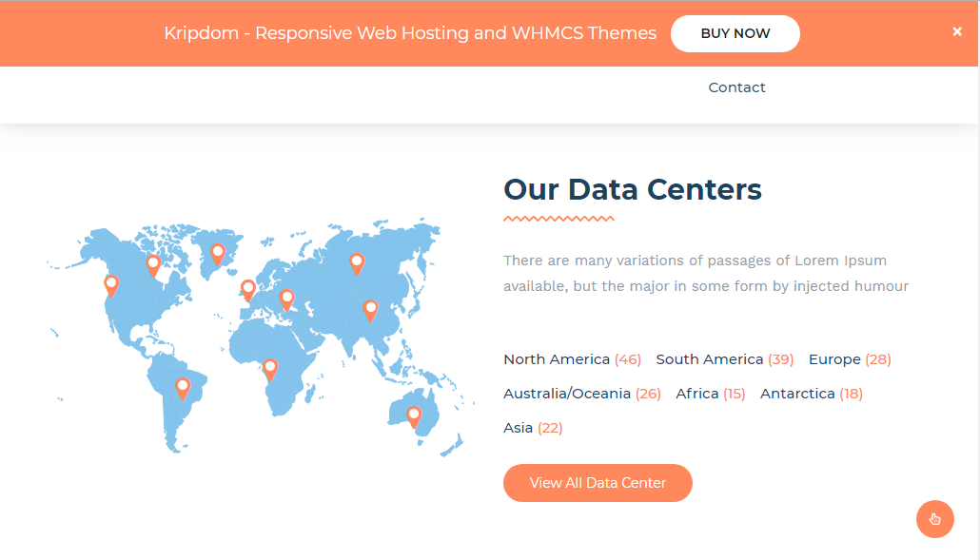This screenshot has width=980, height=560.
Task: Open the Asia data centers link
Action: click(533, 428)
